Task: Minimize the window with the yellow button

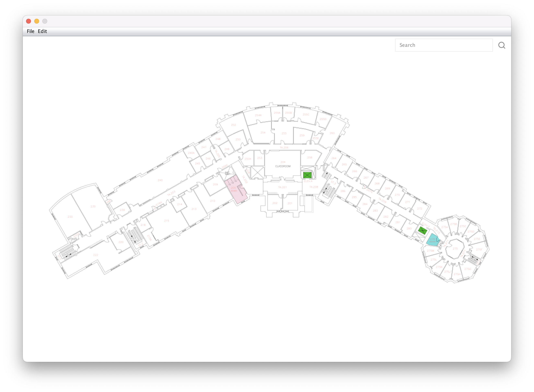Action: (x=37, y=21)
